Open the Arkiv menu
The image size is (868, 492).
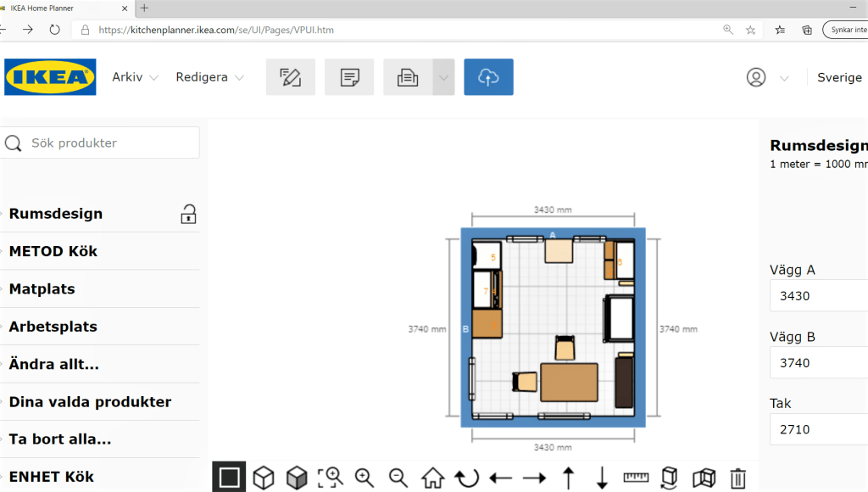[x=135, y=77]
